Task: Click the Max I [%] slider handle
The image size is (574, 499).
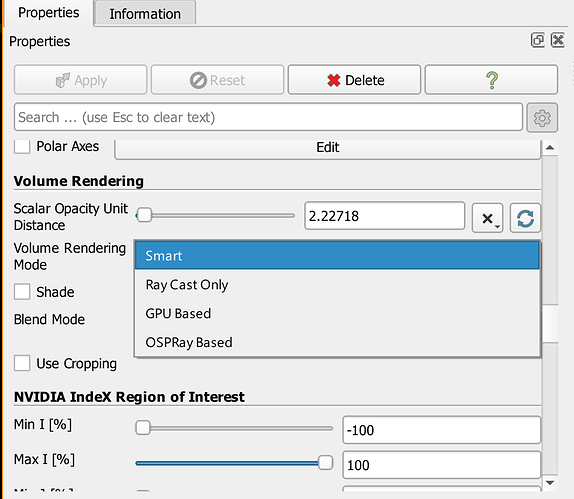Action: click(x=325, y=462)
